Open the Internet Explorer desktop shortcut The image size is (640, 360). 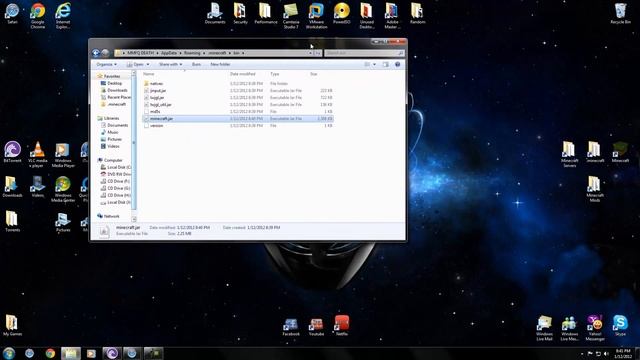[63, 16]
